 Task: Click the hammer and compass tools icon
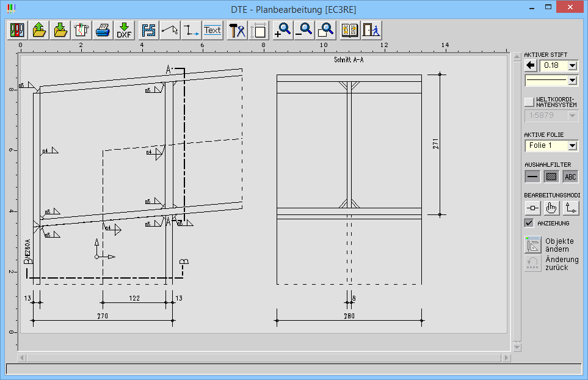click(x=237, y=30)
